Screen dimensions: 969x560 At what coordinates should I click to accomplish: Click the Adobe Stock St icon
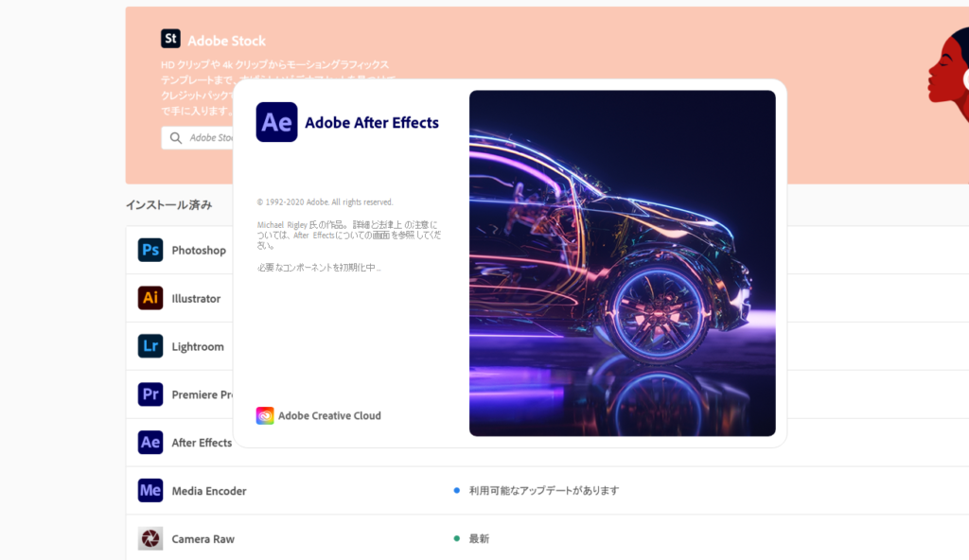(x=170, y=39)
